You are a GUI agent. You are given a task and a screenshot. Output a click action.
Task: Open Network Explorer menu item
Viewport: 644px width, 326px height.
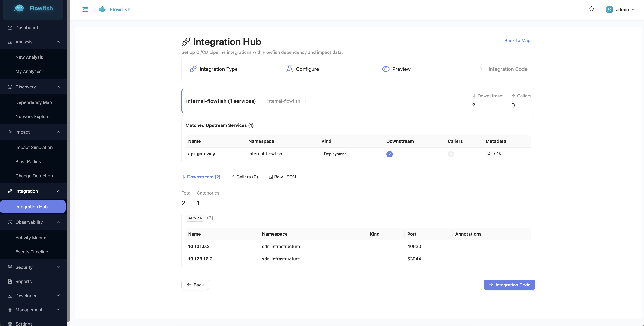point(33,116)
